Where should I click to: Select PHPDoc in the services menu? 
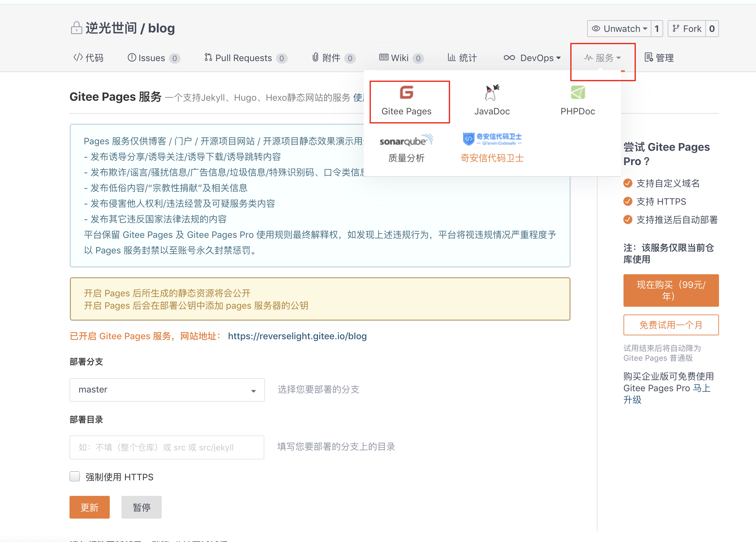pyautogui.click(x=578, y=111)
